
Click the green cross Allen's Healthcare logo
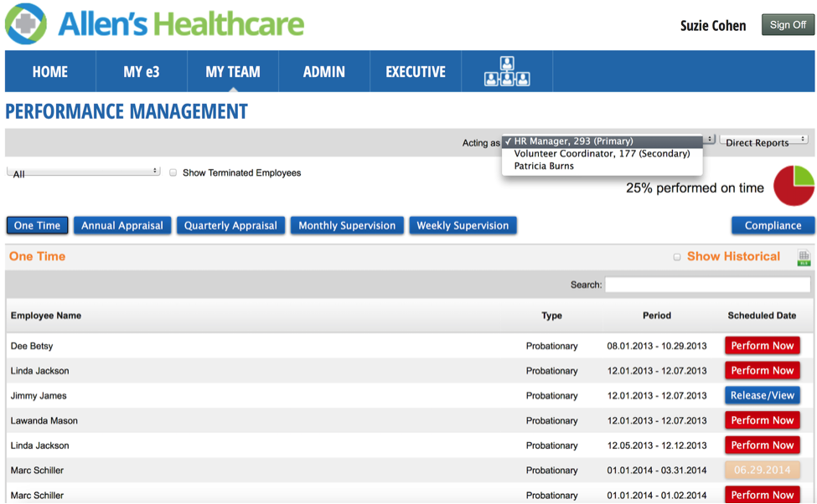[26, 25]
